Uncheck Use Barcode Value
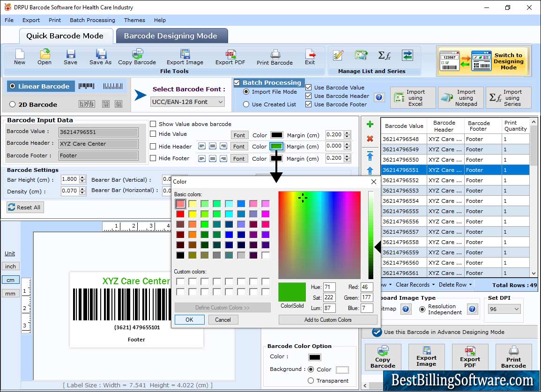The height and width of the screenshot is (392, 541). tap(309, 87)
